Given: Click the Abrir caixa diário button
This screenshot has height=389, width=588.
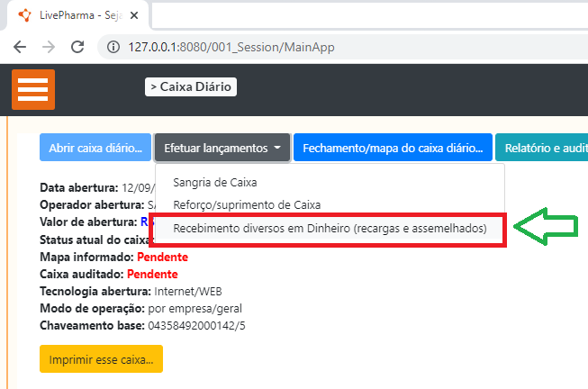Looking at the screenshot, I should pos(95,148).
